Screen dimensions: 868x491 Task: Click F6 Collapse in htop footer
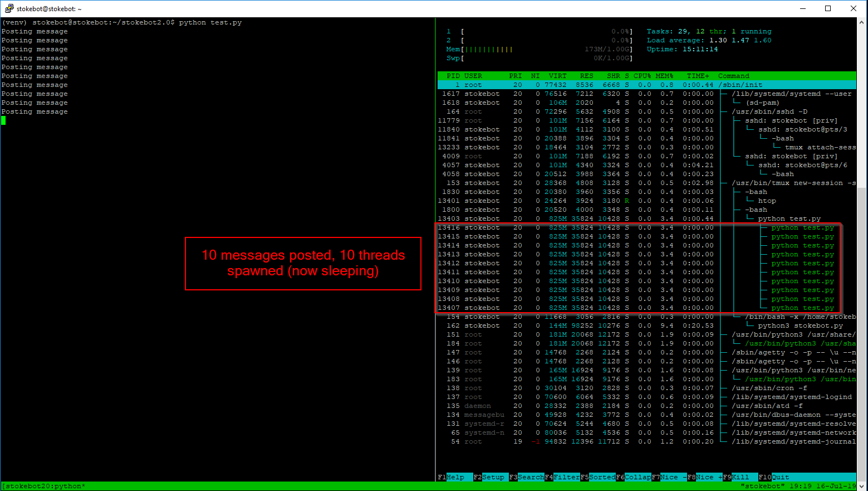pos(634,477)
